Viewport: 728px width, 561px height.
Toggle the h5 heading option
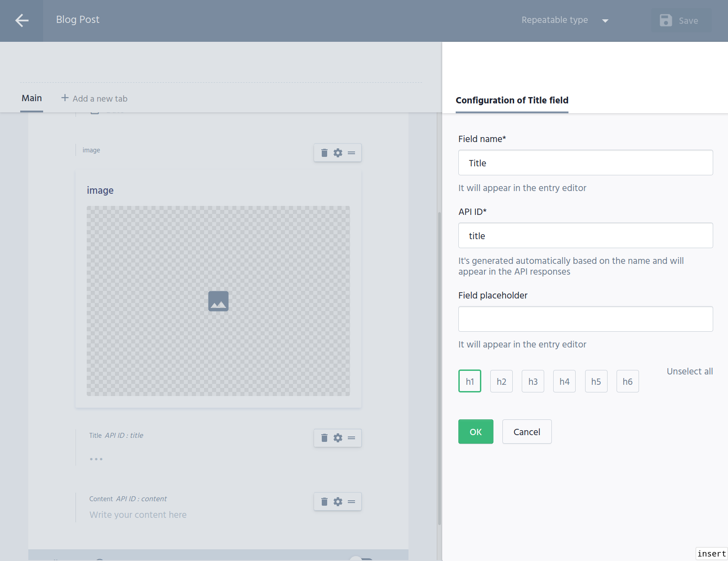pos(596,381)
